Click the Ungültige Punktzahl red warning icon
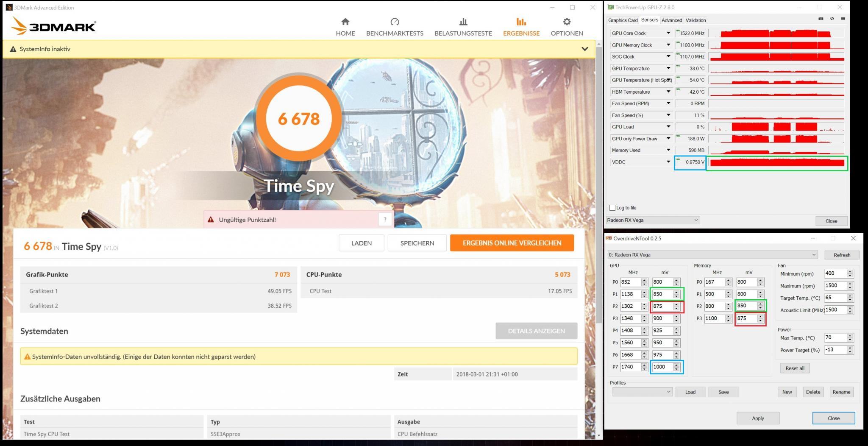 pos(211,220)
